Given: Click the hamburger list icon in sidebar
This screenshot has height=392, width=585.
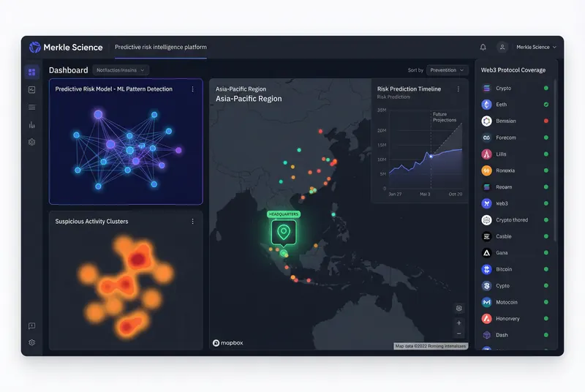Looking at the screenshot, I should [31, 108].
